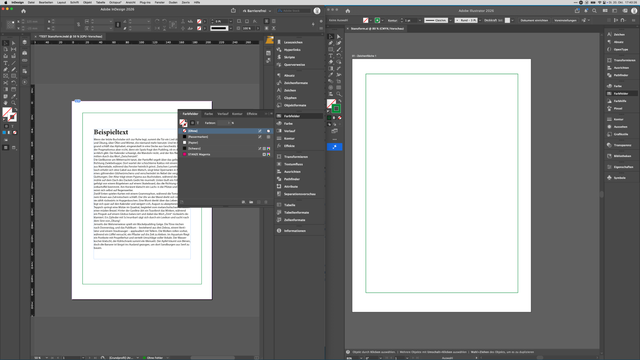The image size is (640, 360).
Task: Open the Lesezeichen panel in InDesign
Action: click(293, 42)
